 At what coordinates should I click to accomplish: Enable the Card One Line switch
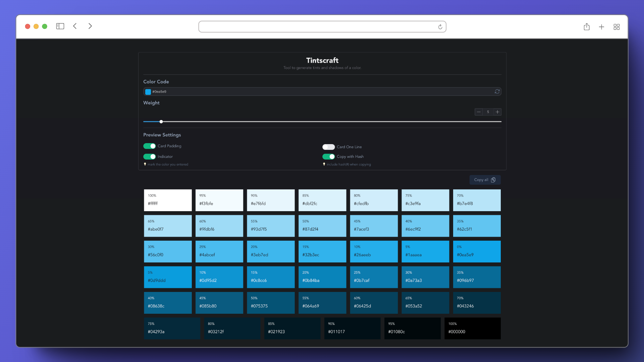pyautogui.click(x=328, y=147)
